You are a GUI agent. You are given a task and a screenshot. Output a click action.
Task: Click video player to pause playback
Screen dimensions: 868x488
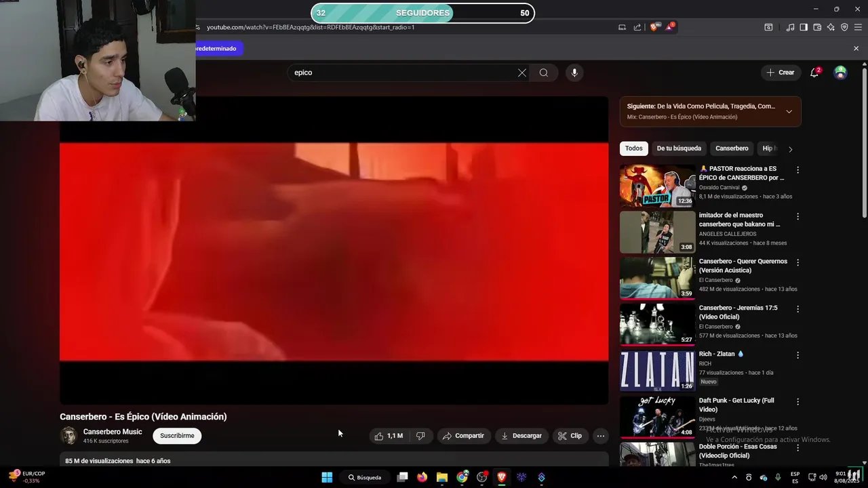click(x=334, y=251)
